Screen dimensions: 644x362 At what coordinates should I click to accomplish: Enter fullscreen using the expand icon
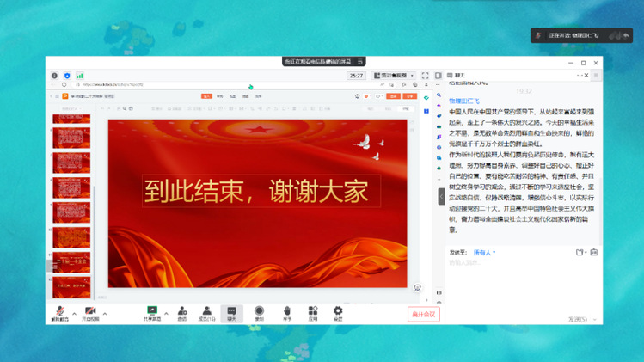(425, 76)
